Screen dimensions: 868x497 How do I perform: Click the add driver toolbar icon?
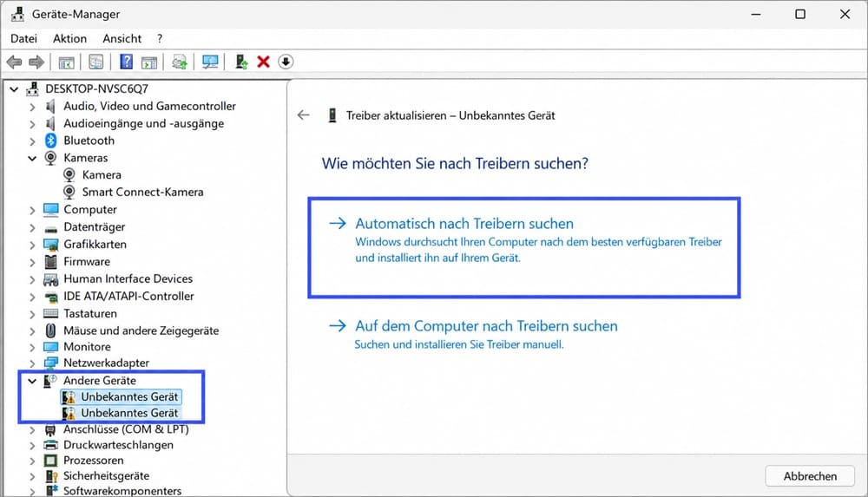[240, 62]
